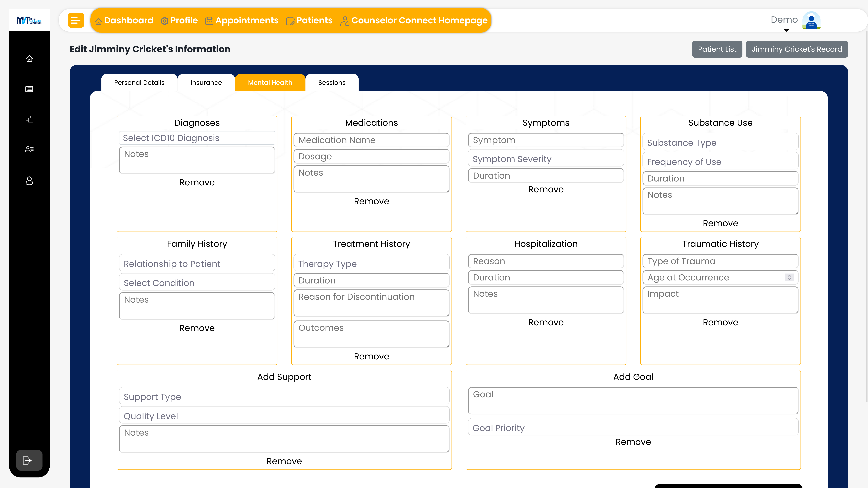
Task: Click the Demo user avatar
Action: coord(811,20)
